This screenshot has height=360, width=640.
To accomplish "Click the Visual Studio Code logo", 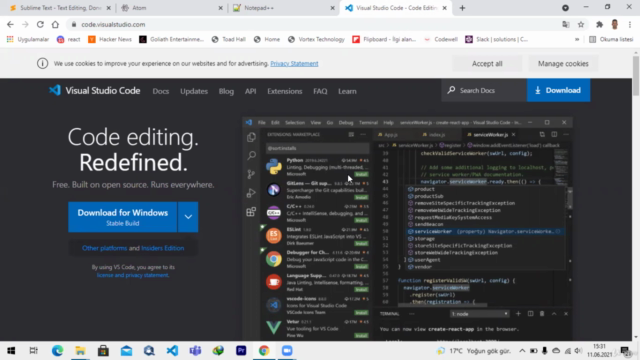I will [x=95, y=91].
